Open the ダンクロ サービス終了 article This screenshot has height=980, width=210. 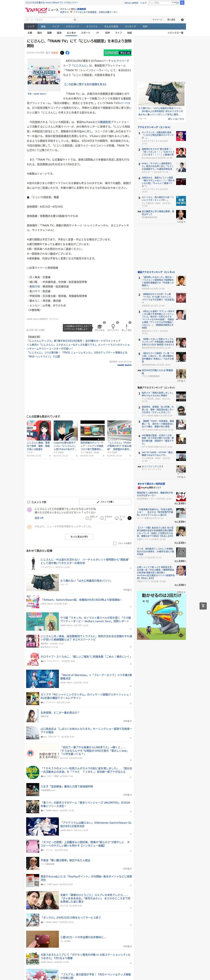71,917
